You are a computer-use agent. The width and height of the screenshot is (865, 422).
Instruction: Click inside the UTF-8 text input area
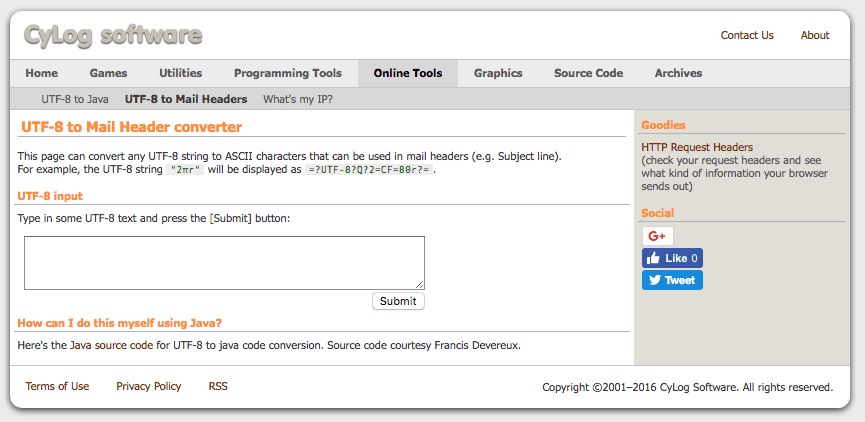click(x=224, y=263)
